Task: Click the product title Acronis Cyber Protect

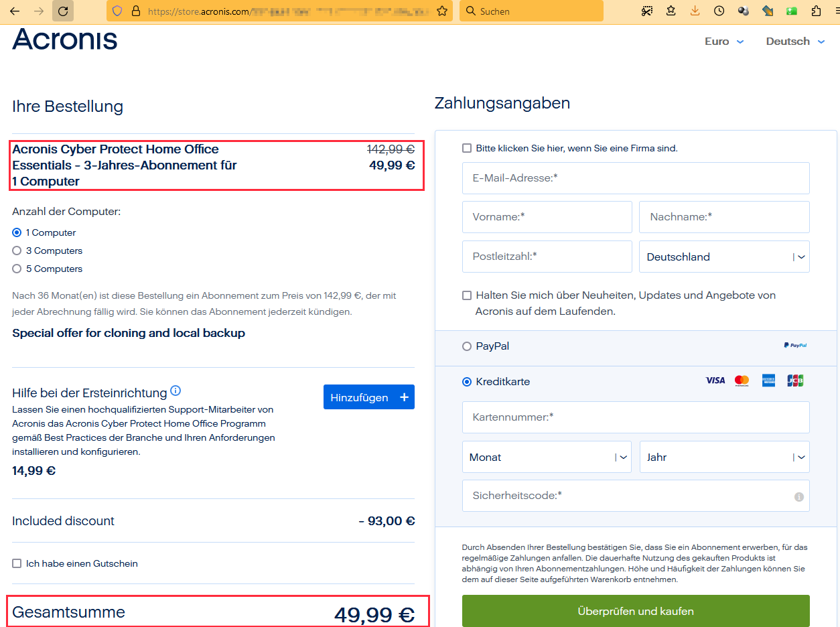Action: pos(125,165)
